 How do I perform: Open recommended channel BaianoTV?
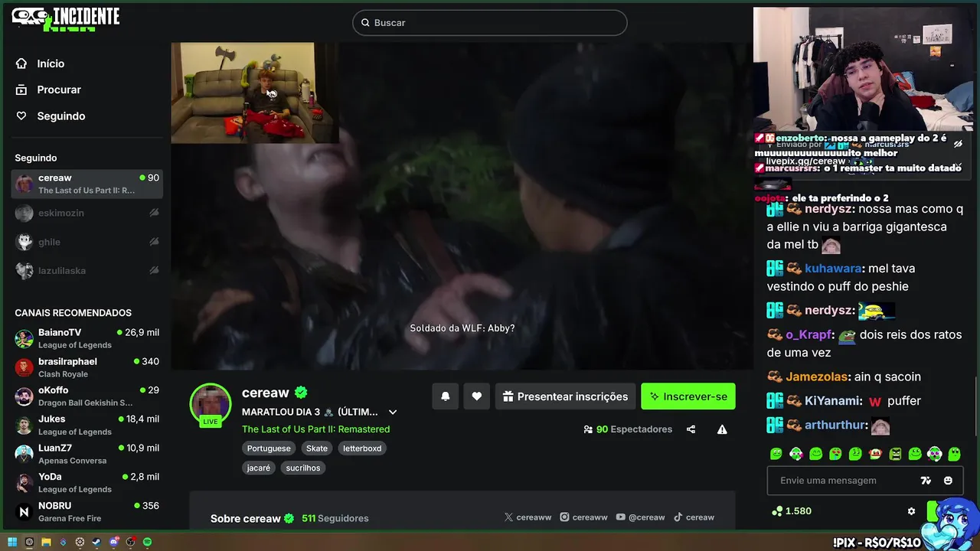tap(87, 338)
